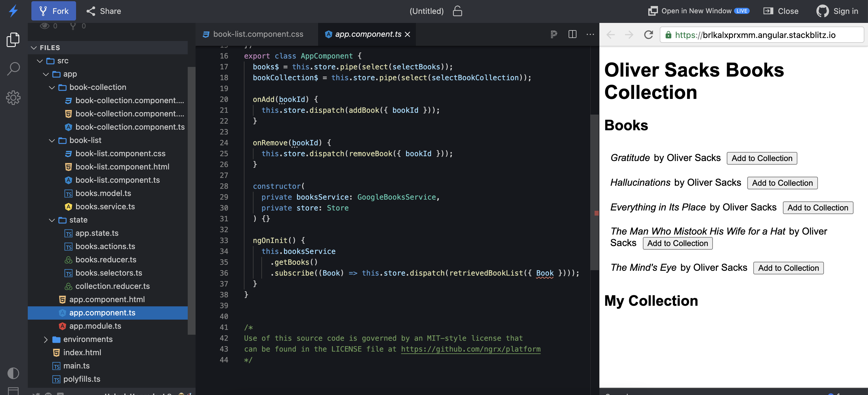The image size is (868, 395).
Task: Open app.module.ts in file tree
Action: pyautogui.click(x=95, y=326)
